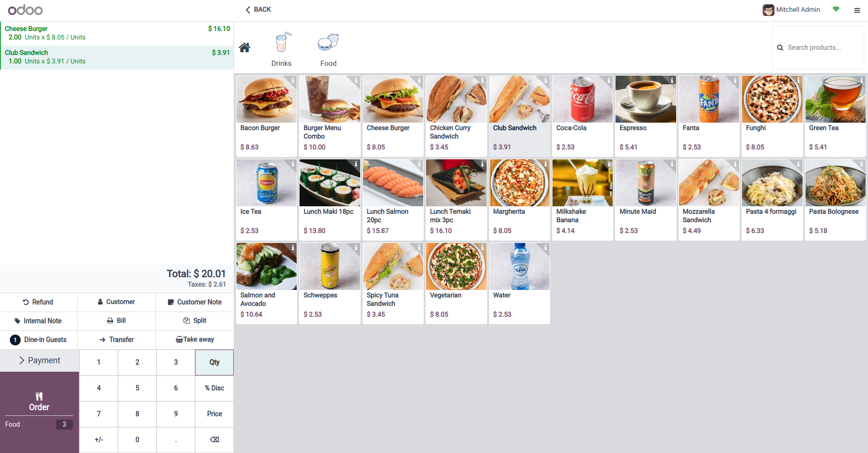Open the hamburger menu at top right
The image size is (868, 453).
857,10
